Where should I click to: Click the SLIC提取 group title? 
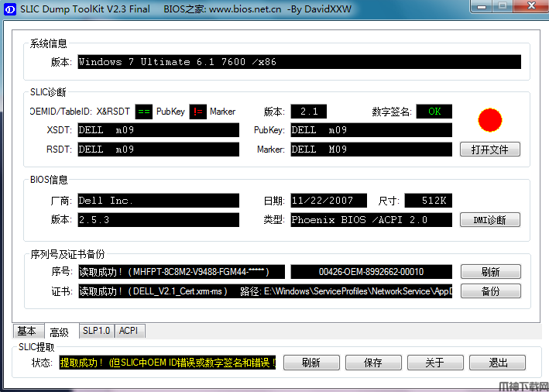pyautogui.click(x=36, y=347)
